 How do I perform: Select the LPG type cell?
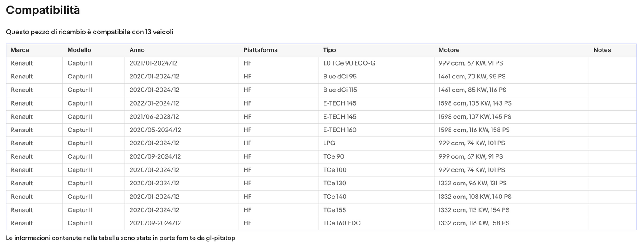(x=329, y=143)
